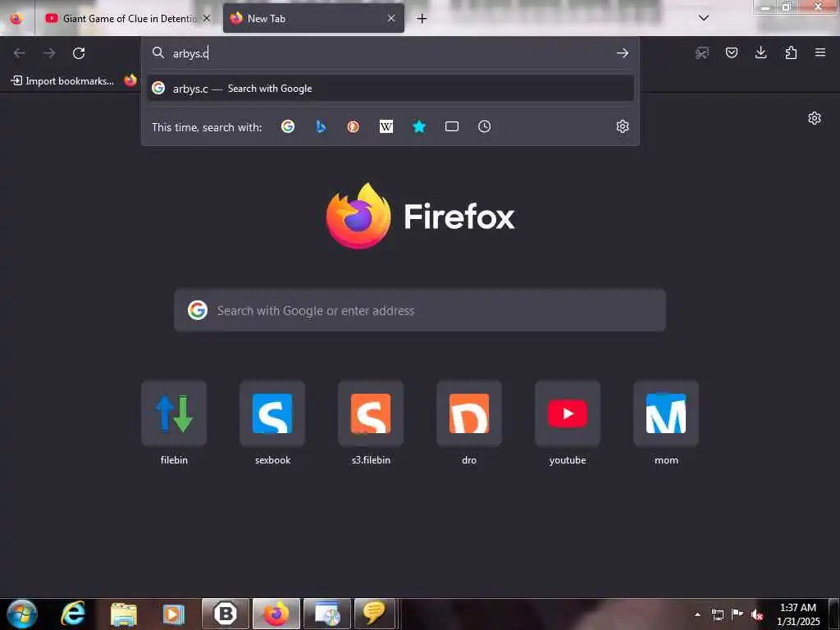Open the window with disc icon in taskbar
The height and width of the screenshot is (630, 840).
326,614
